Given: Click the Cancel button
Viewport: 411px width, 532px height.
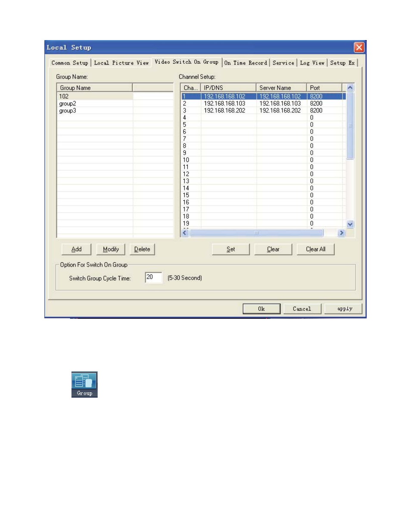Looking at the screenshot, I should coord(302,309).
